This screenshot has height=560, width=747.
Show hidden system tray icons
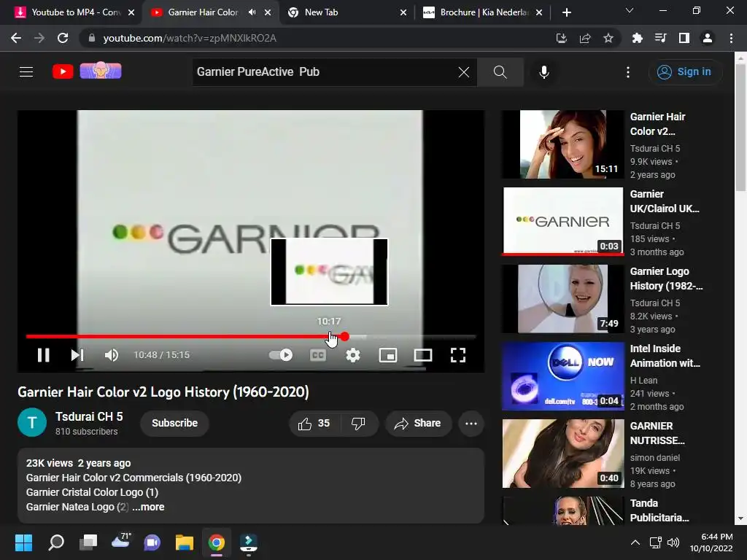coord(635,542)
